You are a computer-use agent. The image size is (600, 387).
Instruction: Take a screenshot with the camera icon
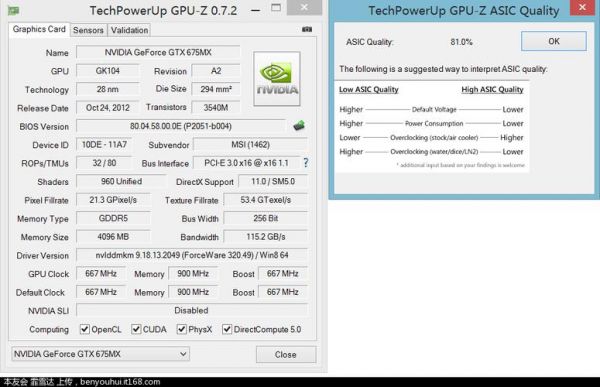click(x=307, y=29)
